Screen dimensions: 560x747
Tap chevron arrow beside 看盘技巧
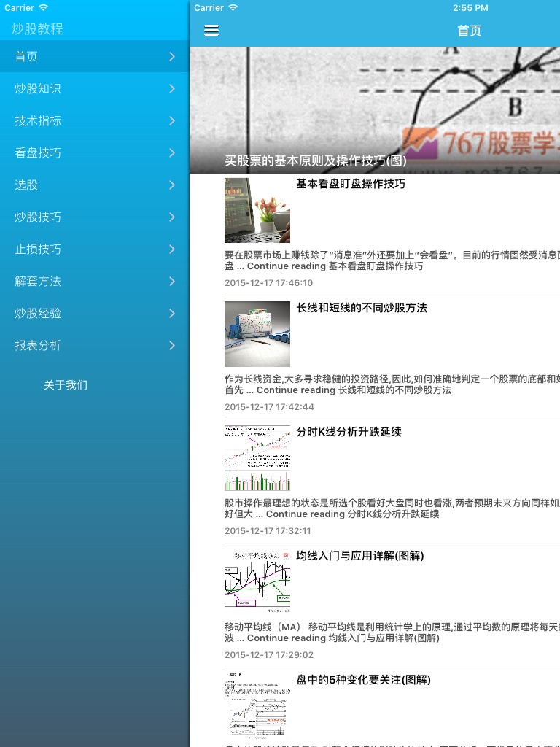click(172, 153)
